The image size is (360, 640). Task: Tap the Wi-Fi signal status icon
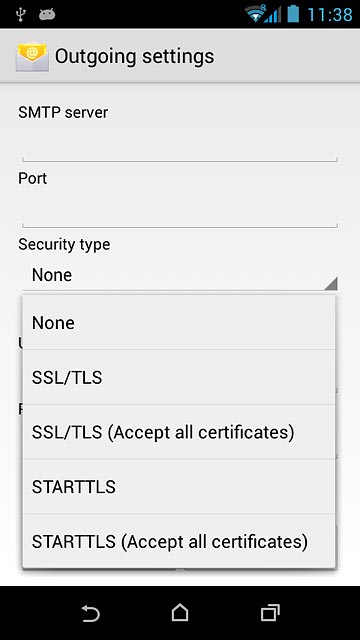(x=255, y=14)
